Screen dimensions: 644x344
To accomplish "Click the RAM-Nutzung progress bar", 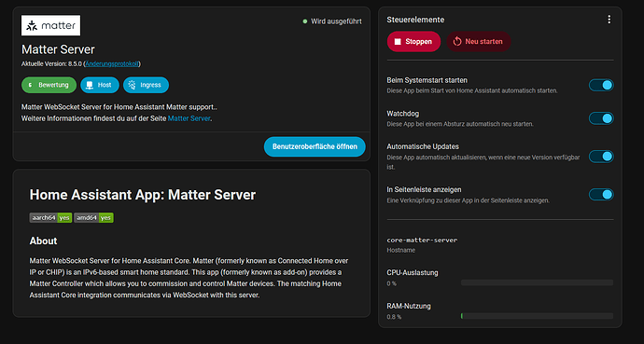I will (x=537, y=316).
